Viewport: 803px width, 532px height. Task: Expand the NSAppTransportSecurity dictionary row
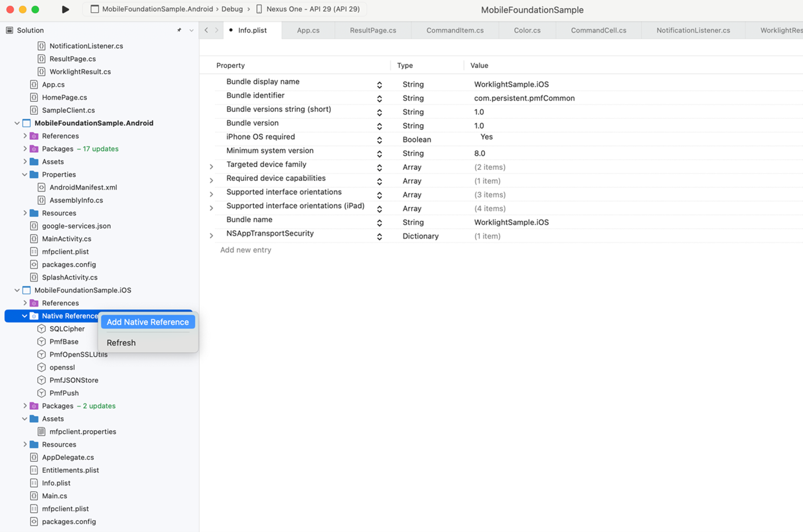tap(211, 236)
